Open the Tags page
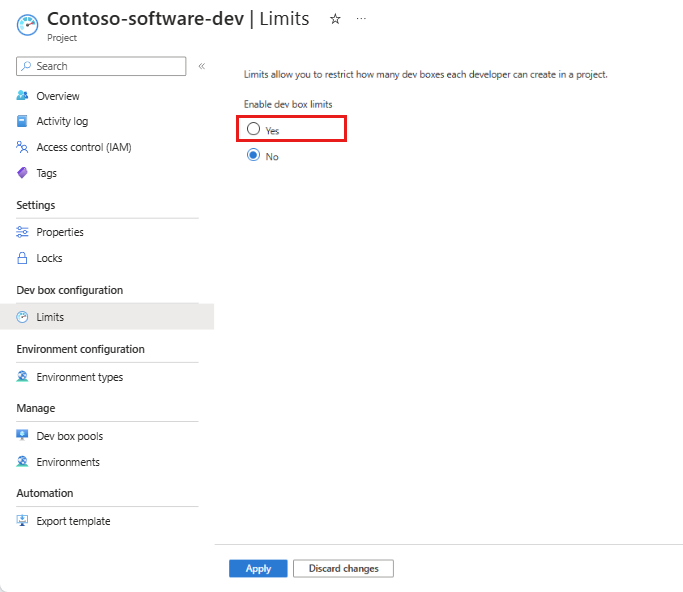Screen dimensions: 683x592 (x=47, y=173)
